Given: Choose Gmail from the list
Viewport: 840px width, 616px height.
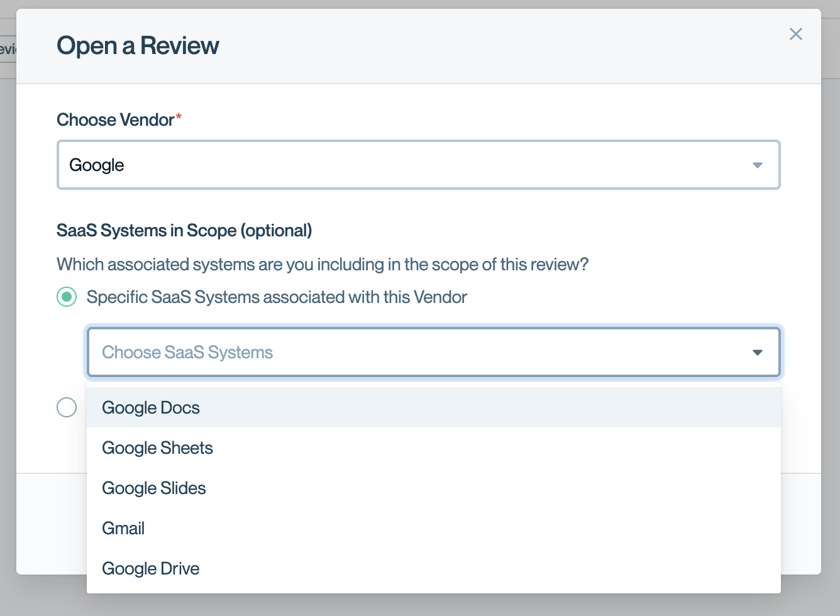Looking at the screenshot, I should coord(434,528).
